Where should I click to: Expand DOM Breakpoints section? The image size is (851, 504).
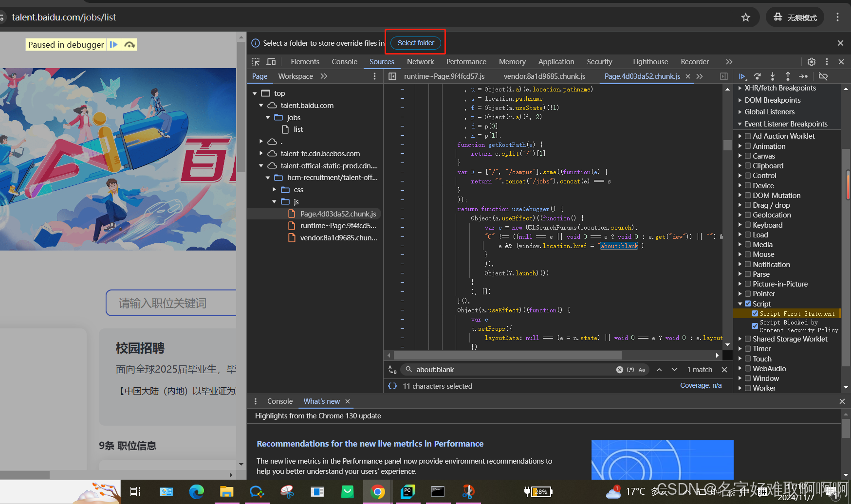tap(740, 100)
